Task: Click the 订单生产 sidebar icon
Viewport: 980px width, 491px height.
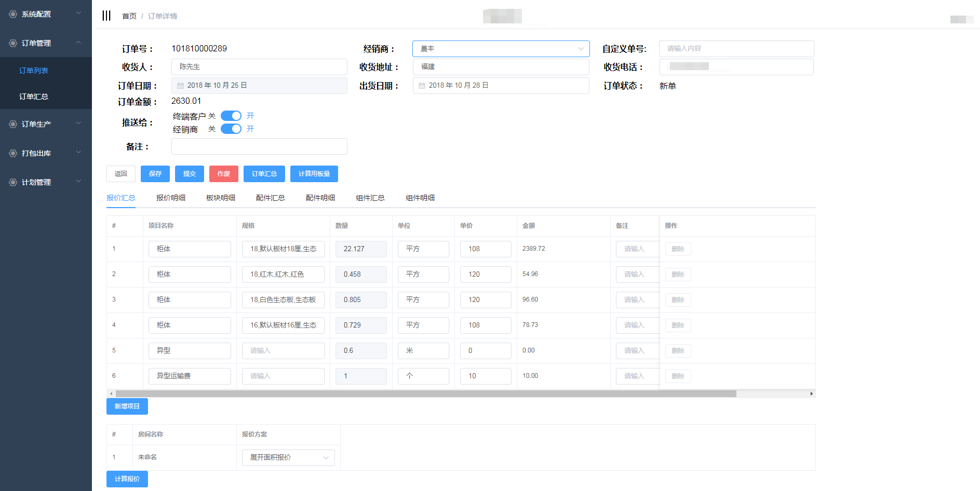Action: tap(13, 124)
